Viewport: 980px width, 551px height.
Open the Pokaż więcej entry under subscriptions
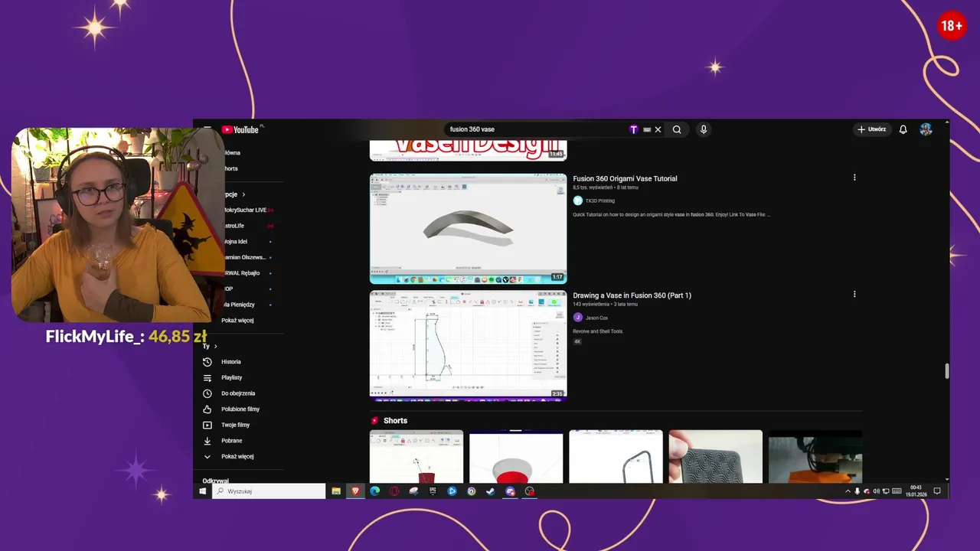pos(237,321)
